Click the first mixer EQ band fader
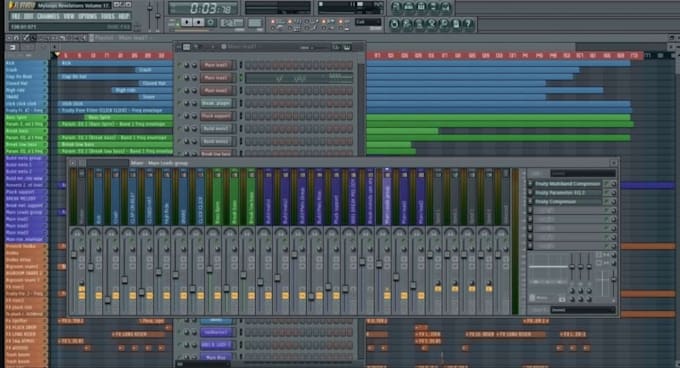The image size is (680, 368). 572,267
